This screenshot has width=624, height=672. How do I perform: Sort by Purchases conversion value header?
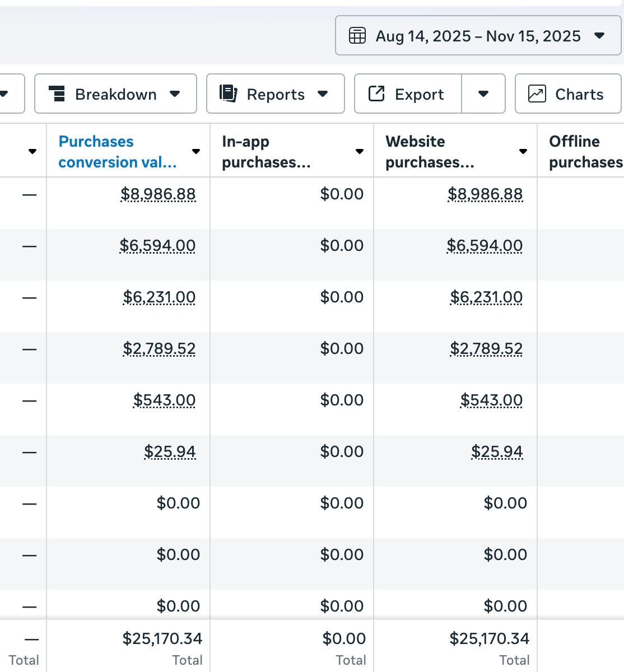point(118,152)
